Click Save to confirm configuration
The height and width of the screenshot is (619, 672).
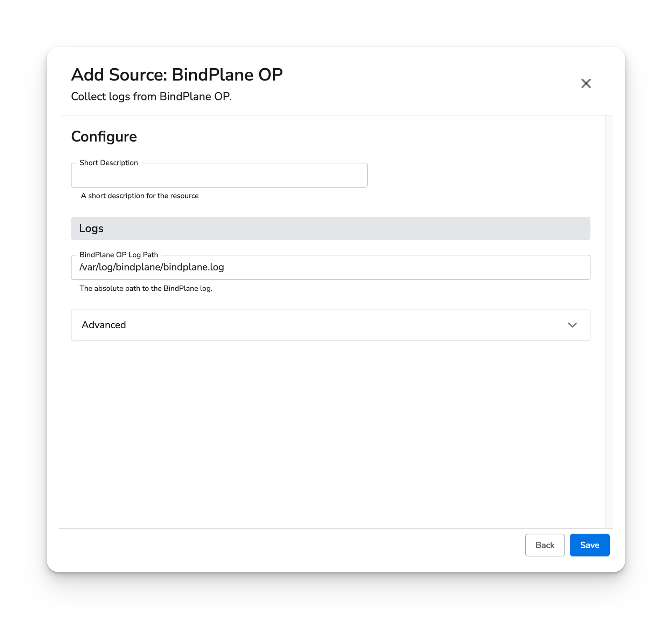[589, 545]
